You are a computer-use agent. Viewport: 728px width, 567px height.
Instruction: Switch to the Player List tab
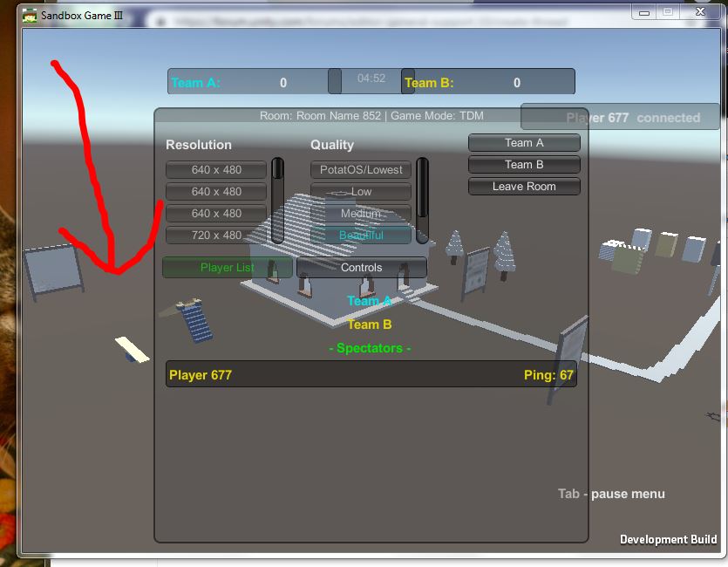pos(227,267)
